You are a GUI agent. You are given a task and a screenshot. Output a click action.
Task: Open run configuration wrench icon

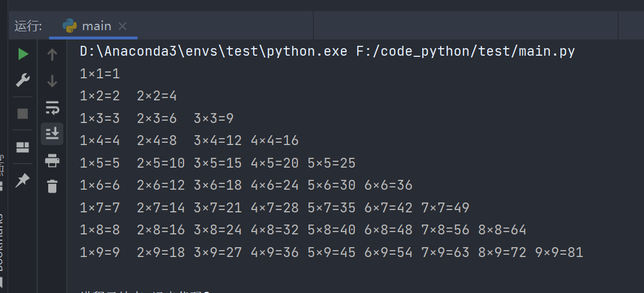(23, 80)
